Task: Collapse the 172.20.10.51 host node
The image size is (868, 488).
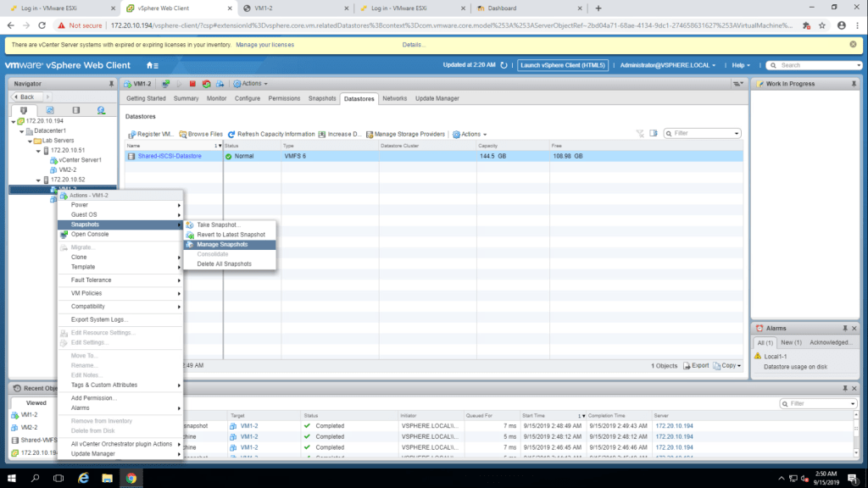Action: point(37,150)
